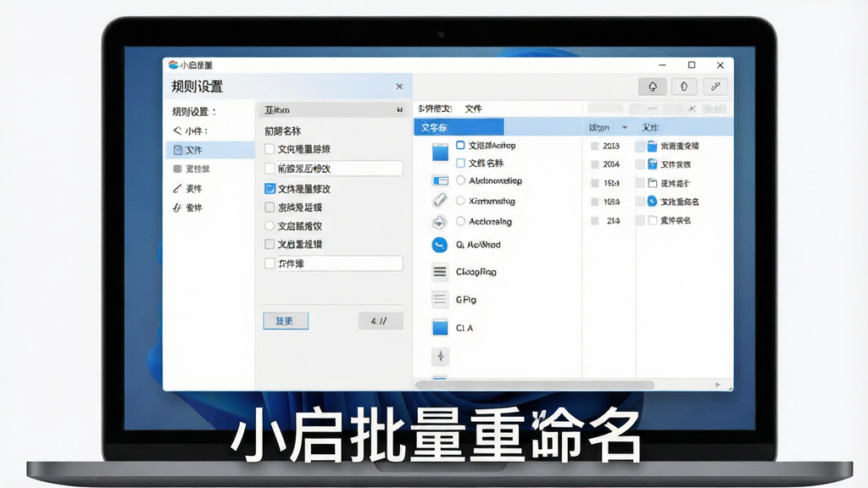Viewport: 868px width, 488px height.
Task: Click the icon beside Acclorzaing
Action: click(439, 222)
